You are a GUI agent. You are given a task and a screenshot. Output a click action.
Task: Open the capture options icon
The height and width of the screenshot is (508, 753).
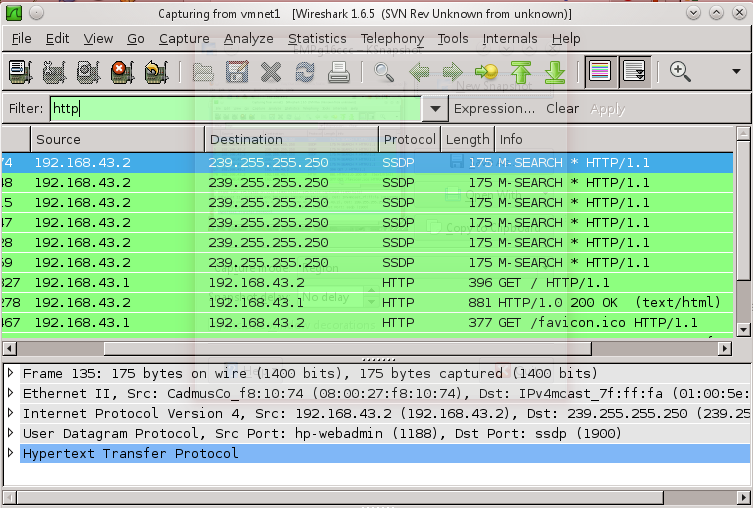[54, 72]
